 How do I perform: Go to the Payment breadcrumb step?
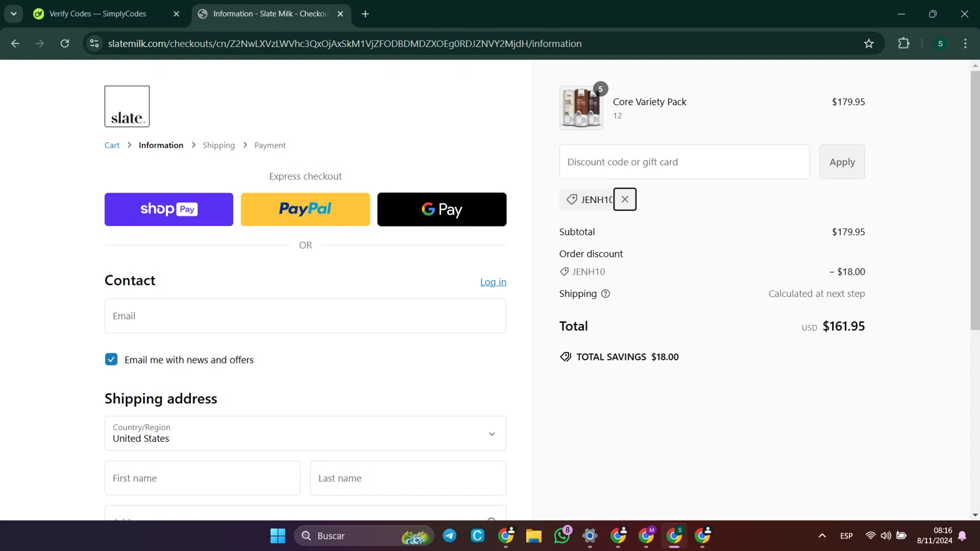(x=270, y=145)
